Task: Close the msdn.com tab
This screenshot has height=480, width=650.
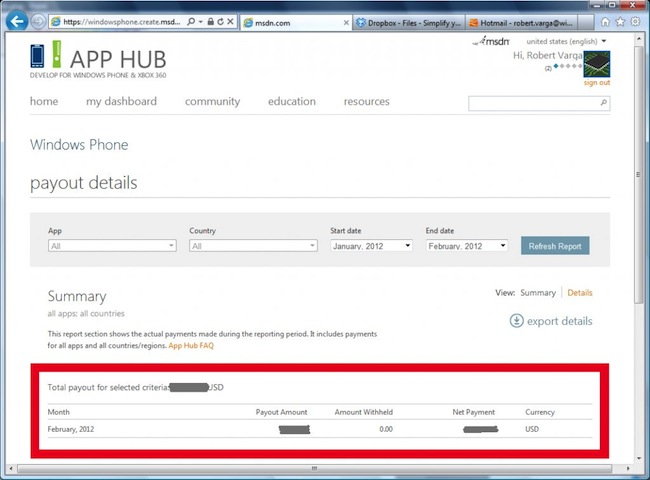Action: (x=346, y=23)
